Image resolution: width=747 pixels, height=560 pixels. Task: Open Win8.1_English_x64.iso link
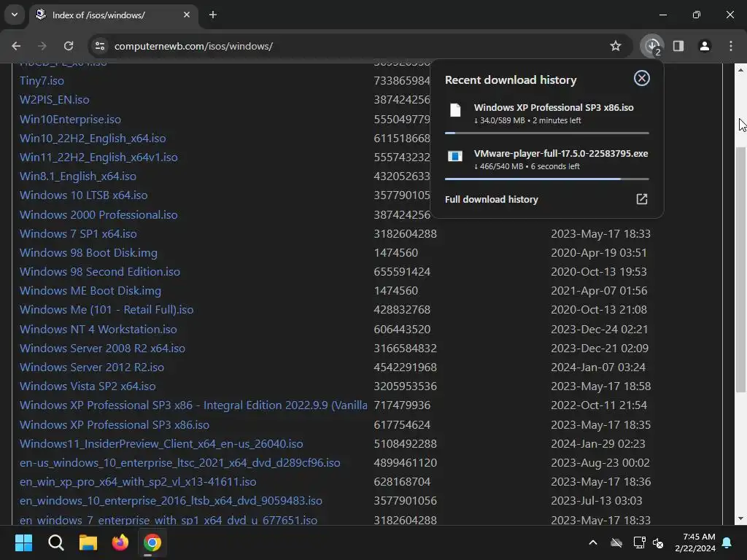pyautogui.click(x=77, y=176)
